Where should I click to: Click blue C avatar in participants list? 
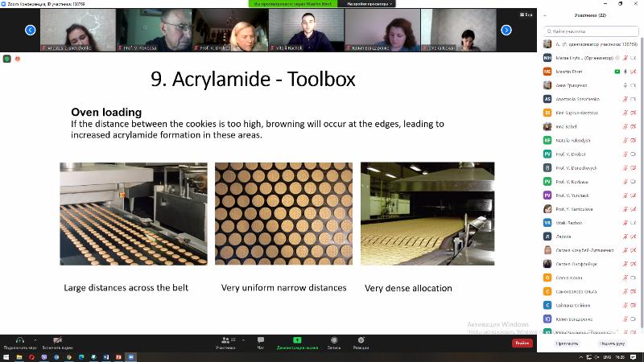tap(547, 306)
